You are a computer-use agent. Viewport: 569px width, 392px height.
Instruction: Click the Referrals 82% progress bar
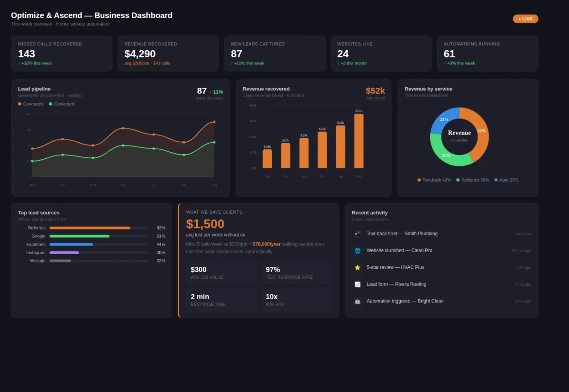(99, 228)
